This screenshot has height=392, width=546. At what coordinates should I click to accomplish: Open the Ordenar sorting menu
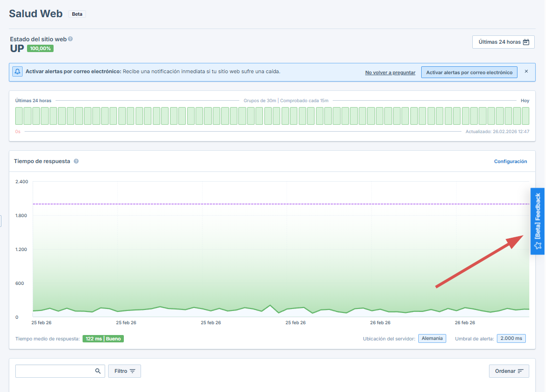(x=509, y=371)
